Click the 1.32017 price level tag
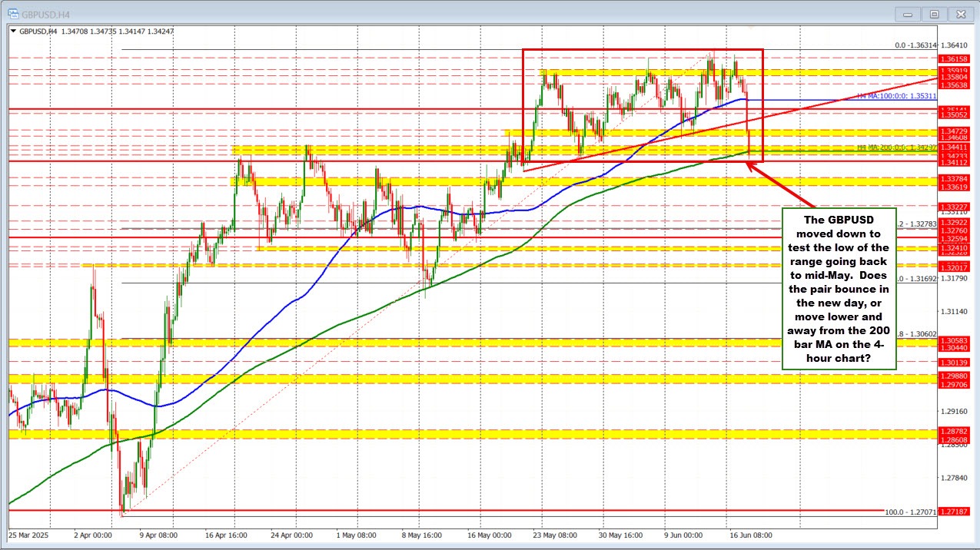This screenshot has width=980, height=550. click(x=953, y=267)
